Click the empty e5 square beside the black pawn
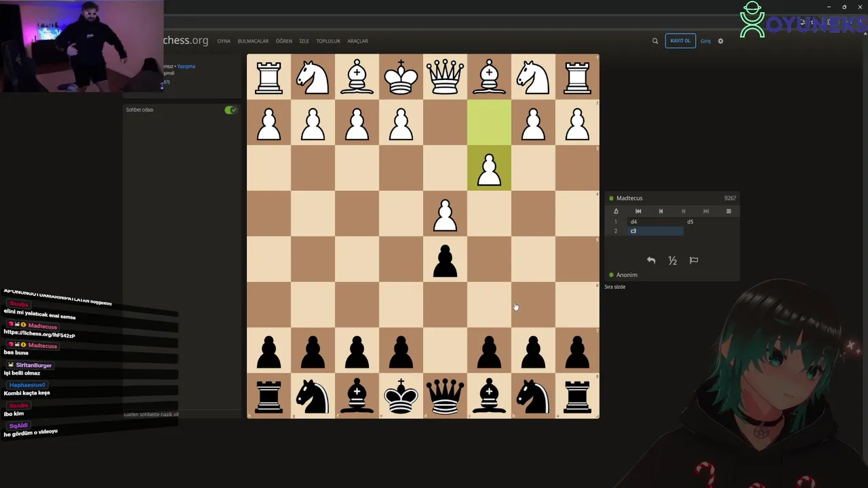The width and height of the screenshot is (868, 488). (401, 258)
